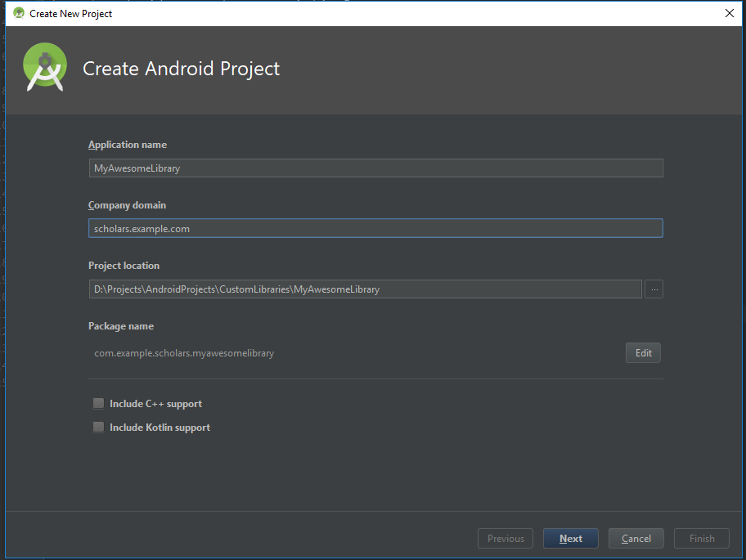Click the Package name label
Image resolution: width=746 pixels, height=560 pixels.
(120, 325)
